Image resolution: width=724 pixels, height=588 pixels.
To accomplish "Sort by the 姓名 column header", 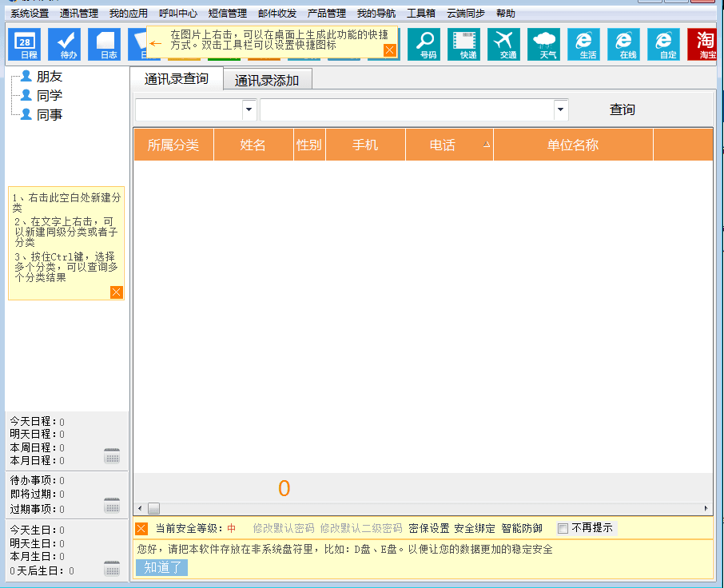I will (x=253, y=145).
